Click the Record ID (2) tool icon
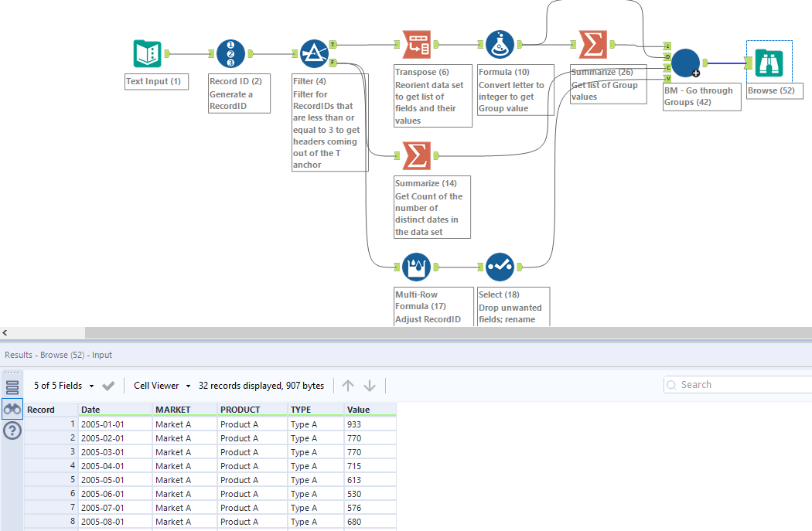The width and height of the screenshot is (812, 531). tap(232, 53)
